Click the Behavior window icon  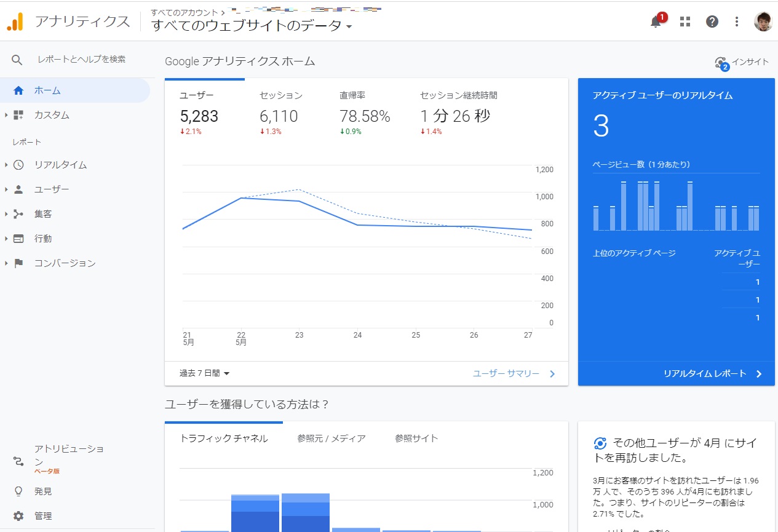(18, 239)
